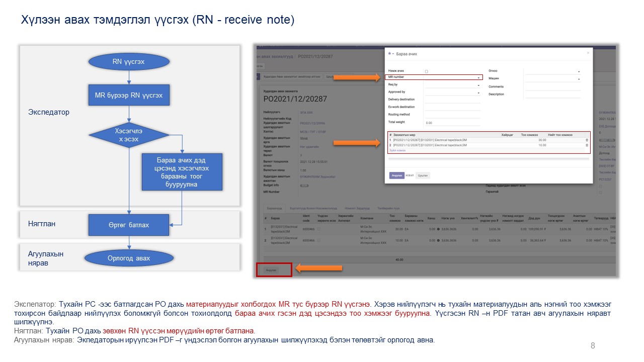Click the Budget info toggle pill
Screen dimensions: 644x362
click(304, 186)
